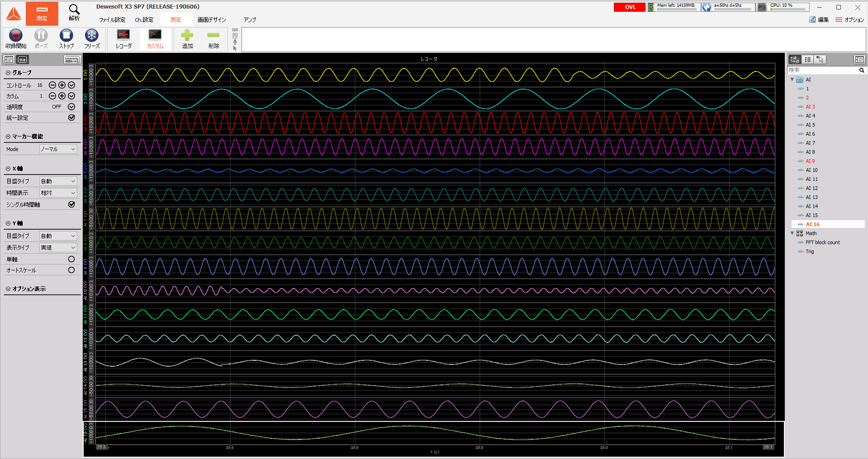868x459 pixels.
Task: Open the 表示タイプ dropdown
Action: tap(58, 247)
